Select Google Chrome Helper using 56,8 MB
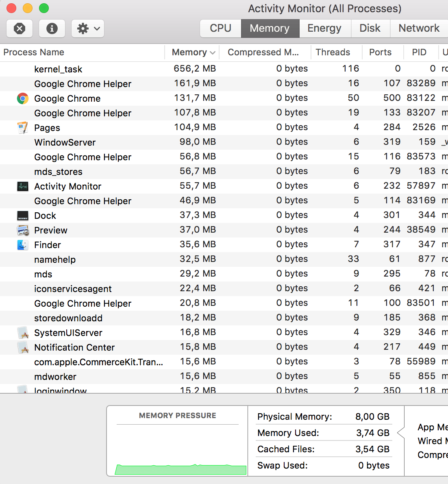Viewport: 448px width, 484px height. click(83, 157)
